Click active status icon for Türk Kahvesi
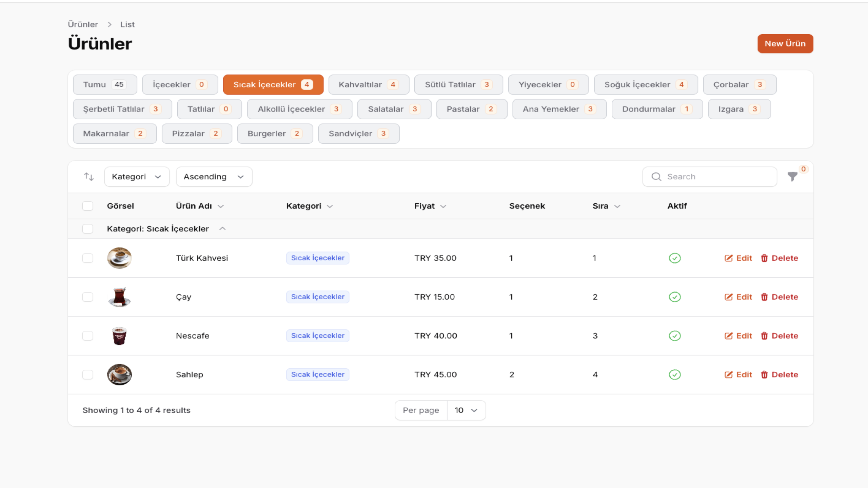The height and width of the screenshot is (488, 868). (x=674, y=258)
